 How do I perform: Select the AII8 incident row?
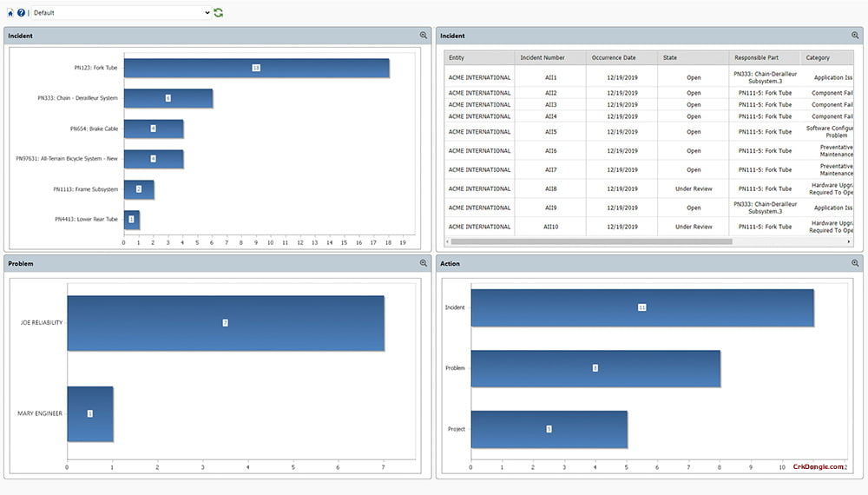tap(550, 188)
